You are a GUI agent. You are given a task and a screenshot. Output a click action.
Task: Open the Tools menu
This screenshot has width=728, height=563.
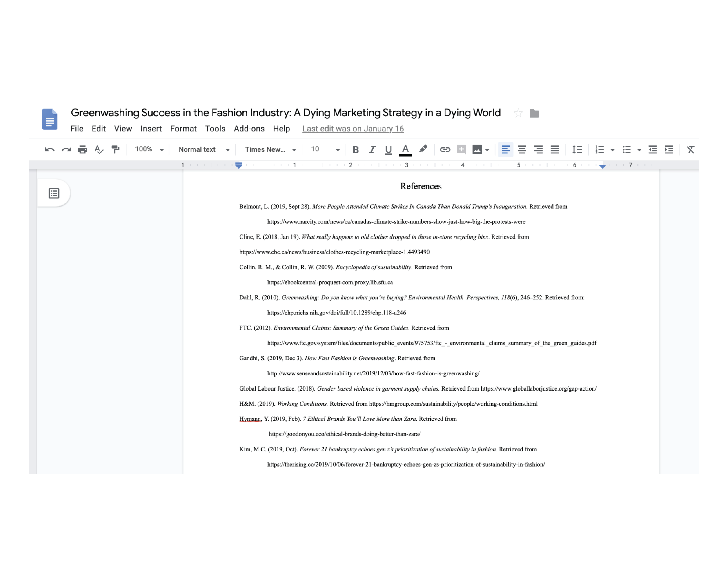pyautogui.click(x=215, y=129)
